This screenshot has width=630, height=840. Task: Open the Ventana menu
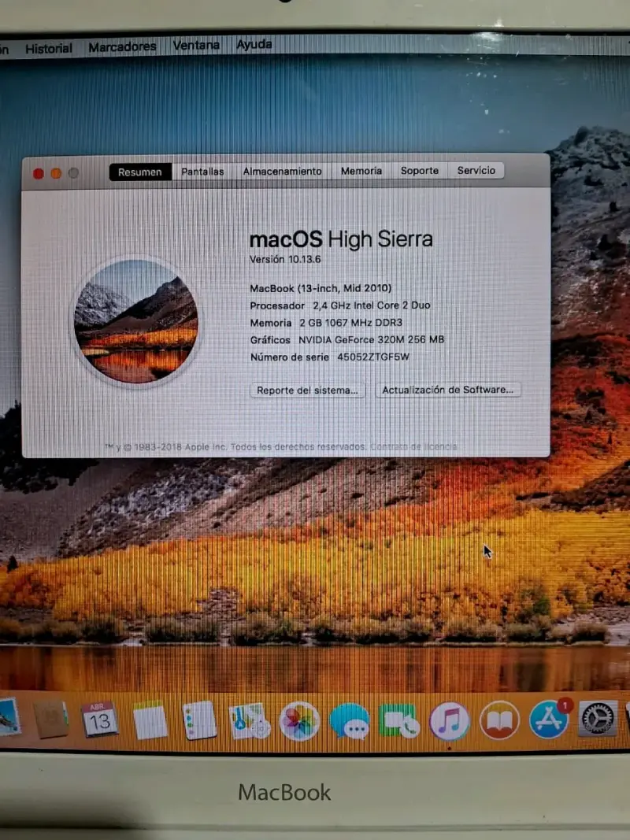196,46
